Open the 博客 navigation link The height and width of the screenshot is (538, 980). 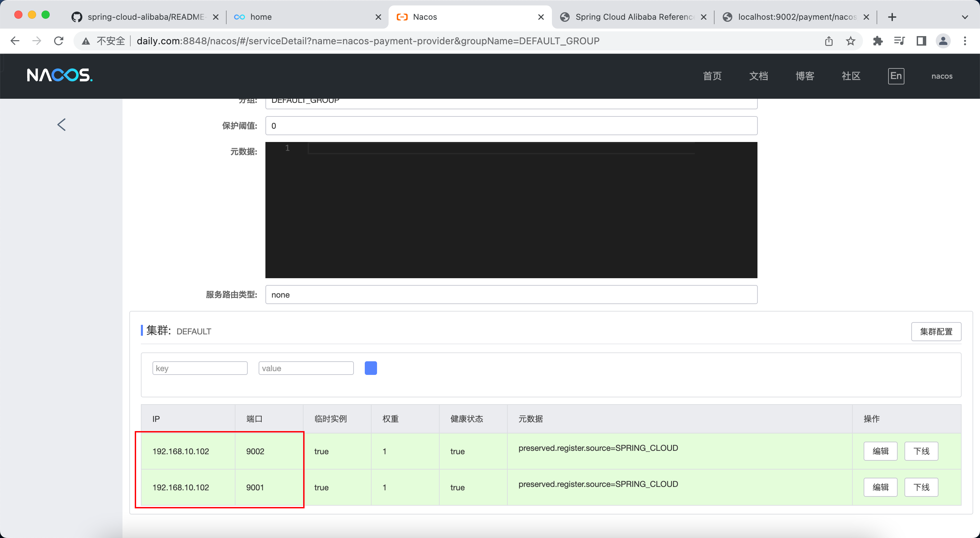[805, 76]
